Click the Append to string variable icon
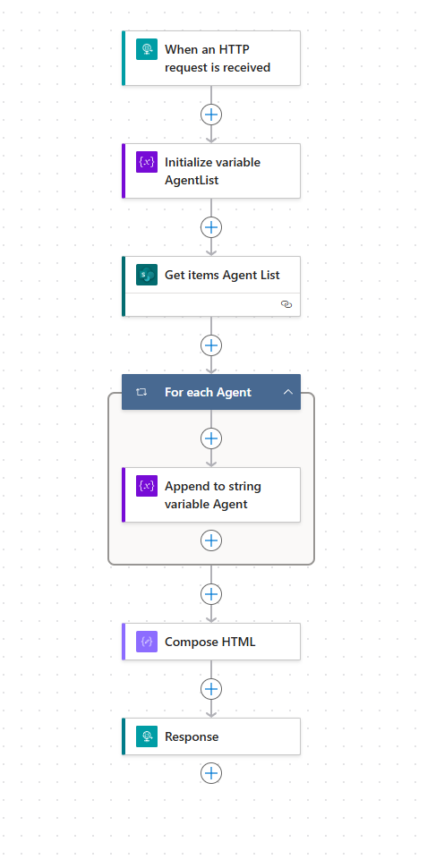Screen dimensions: 427x868 (147, 486)
